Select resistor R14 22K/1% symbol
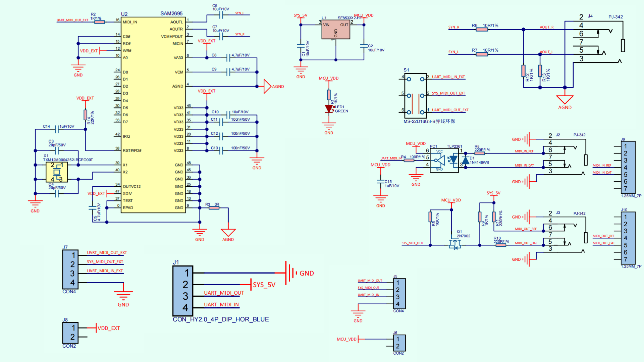This screenshot has width=644, height=362. click(x=86, y=115)
